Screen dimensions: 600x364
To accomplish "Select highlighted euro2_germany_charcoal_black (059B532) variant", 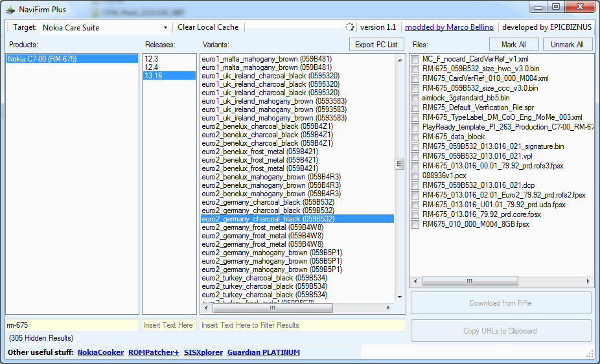I will click(297, 219).
